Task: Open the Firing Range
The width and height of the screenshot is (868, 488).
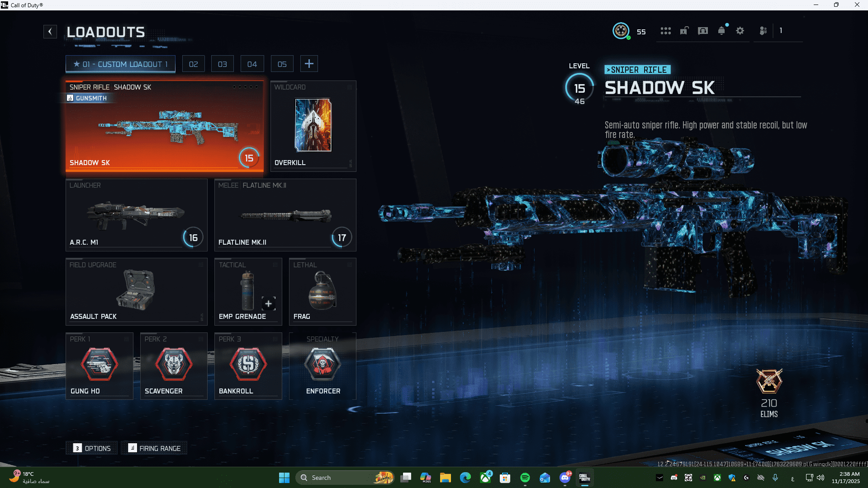Action: (x=154, y=448)
